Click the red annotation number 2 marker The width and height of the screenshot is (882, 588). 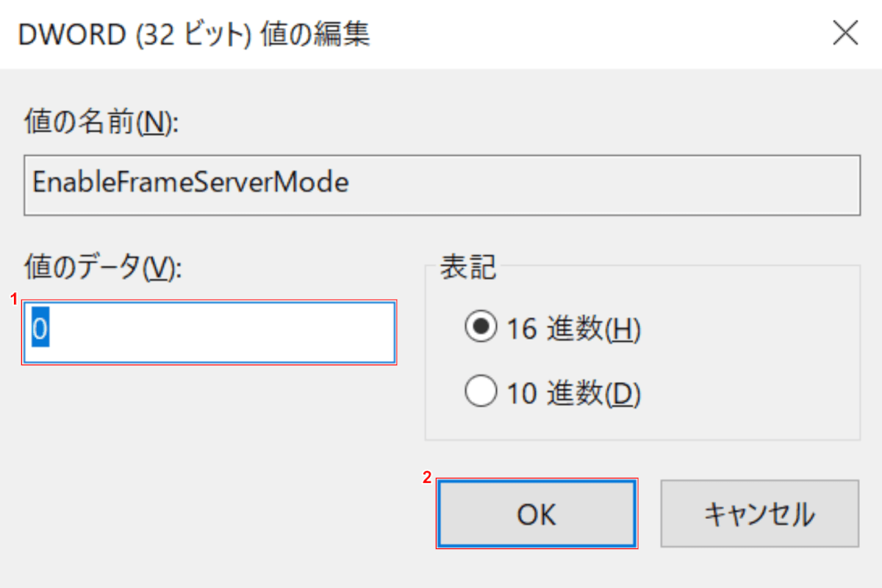(x=427, y=478)
